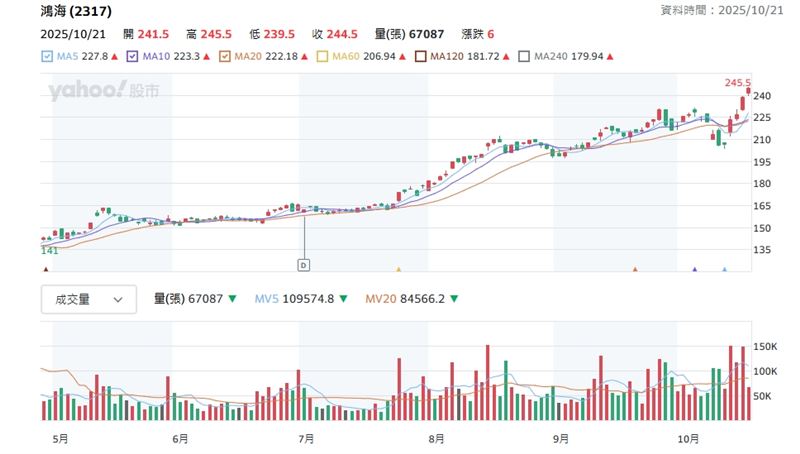Image resolution: width=800 pixels, height=454 pixels.
Task: Uncheck the MA10 moving average line
Action: pyautogui.click(x=134, y=57)
